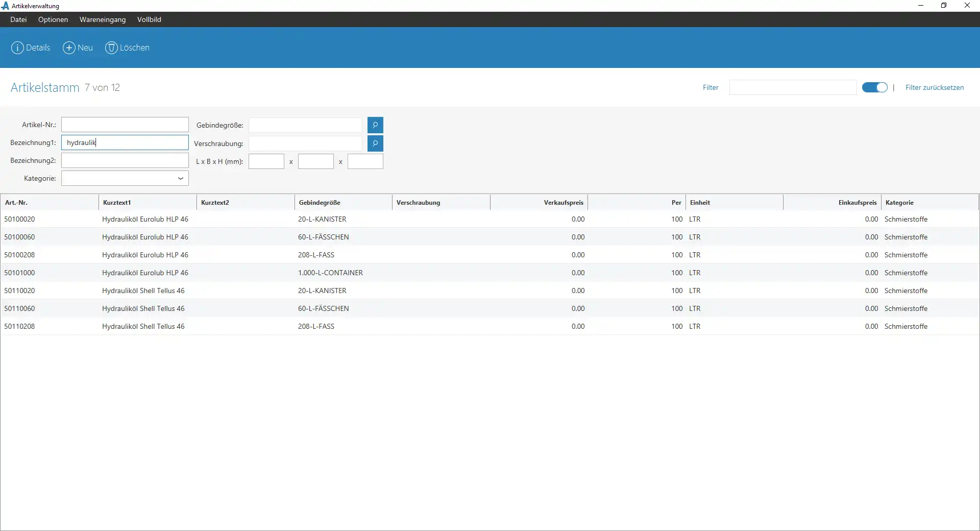
Task: Open the Optionen menu
Action: tap(53, 19)
